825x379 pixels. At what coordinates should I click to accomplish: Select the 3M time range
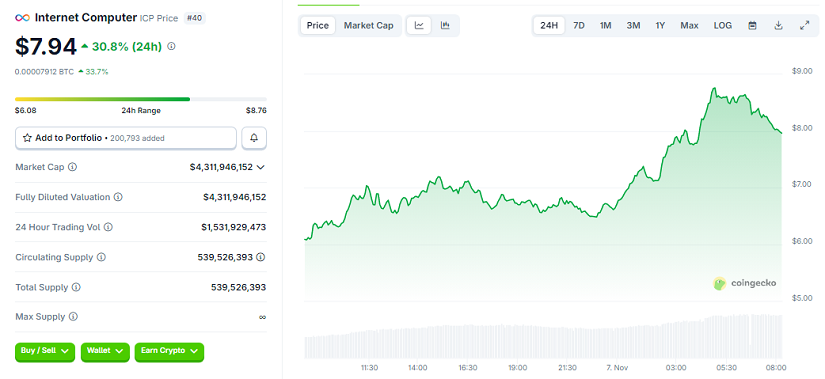coord(633,25)
